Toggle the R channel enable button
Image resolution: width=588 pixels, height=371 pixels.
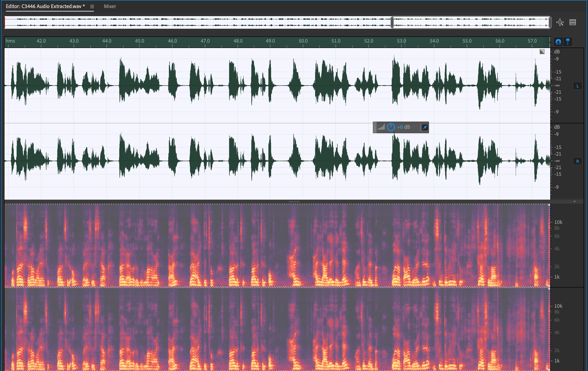(577, 161)
